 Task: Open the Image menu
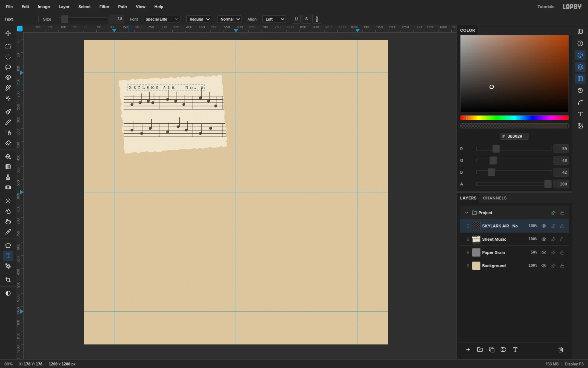click(x=44, y=7)
